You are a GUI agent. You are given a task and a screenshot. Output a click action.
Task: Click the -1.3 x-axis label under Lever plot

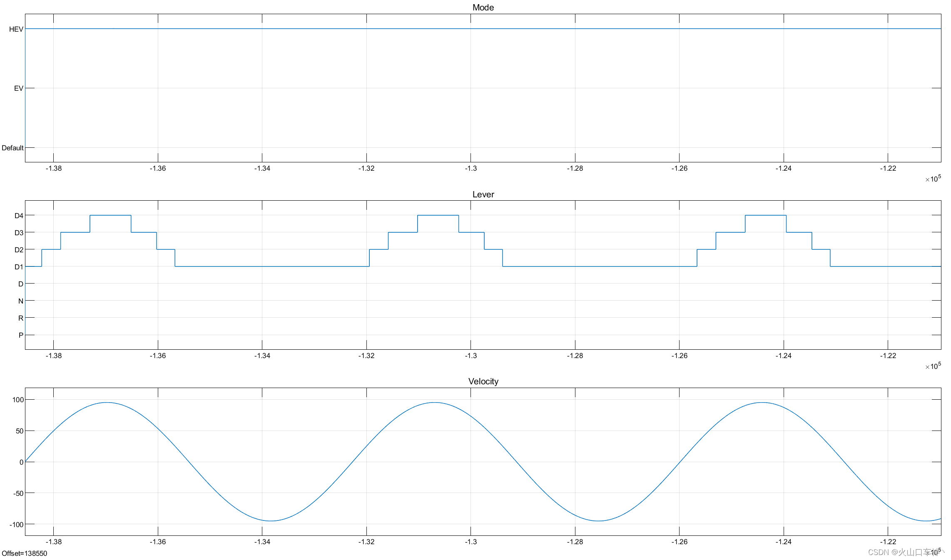tap(471, 356)
